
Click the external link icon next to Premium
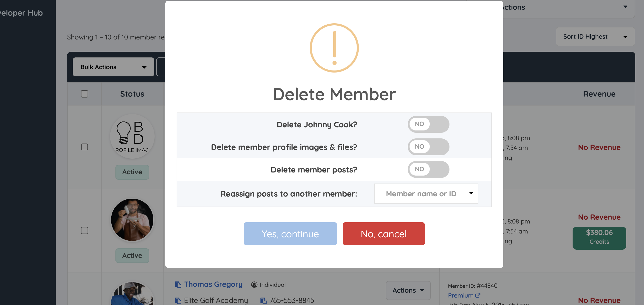click(x=478, y=296)
